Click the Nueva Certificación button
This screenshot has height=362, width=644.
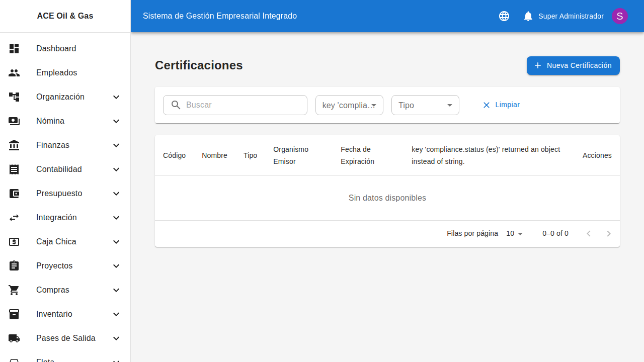pyautogui.click(x=573, y=65)
